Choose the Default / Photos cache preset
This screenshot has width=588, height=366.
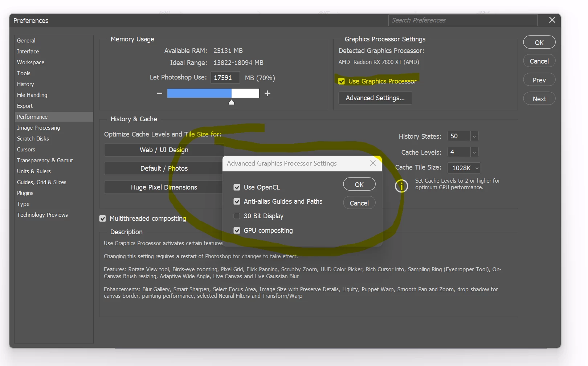point(164,168)
